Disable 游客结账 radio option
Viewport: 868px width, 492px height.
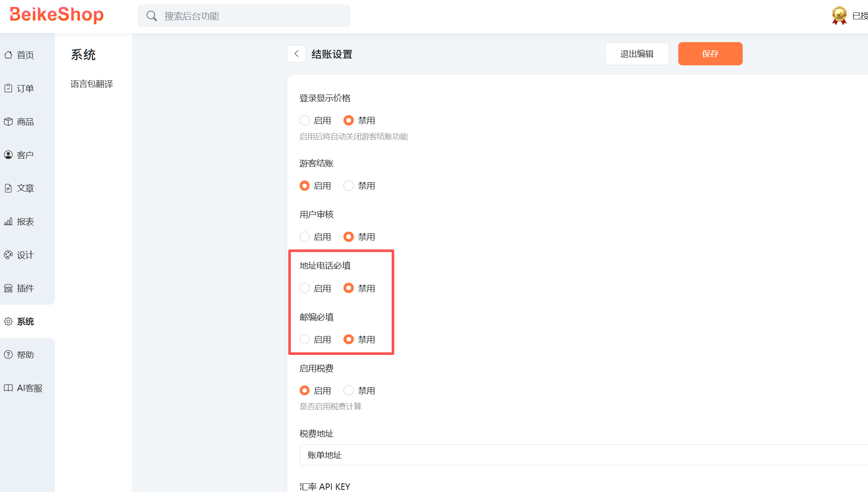348,186
